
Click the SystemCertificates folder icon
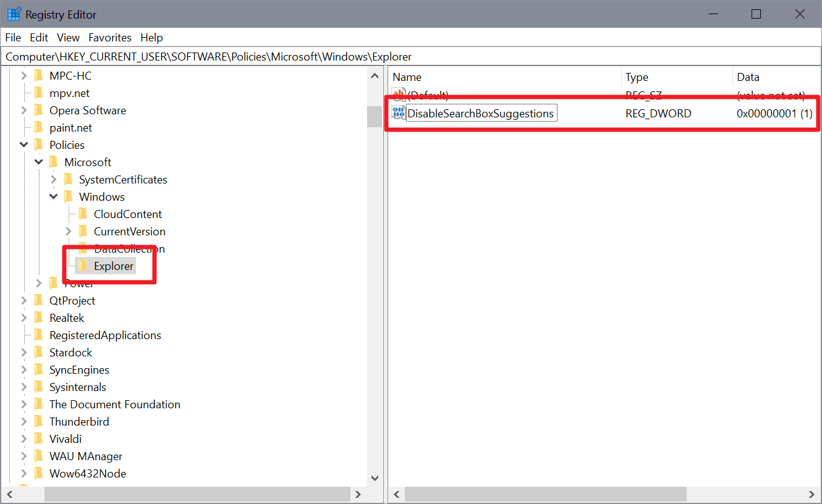(69, 180)
